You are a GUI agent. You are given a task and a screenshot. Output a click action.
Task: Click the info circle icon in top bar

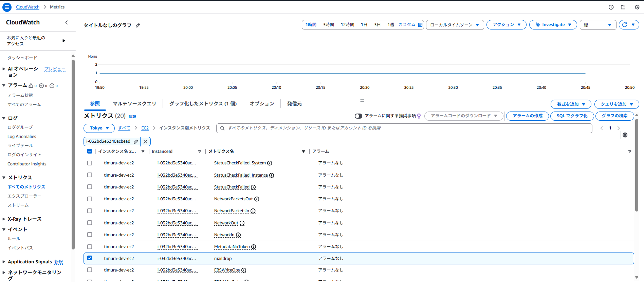611,7
